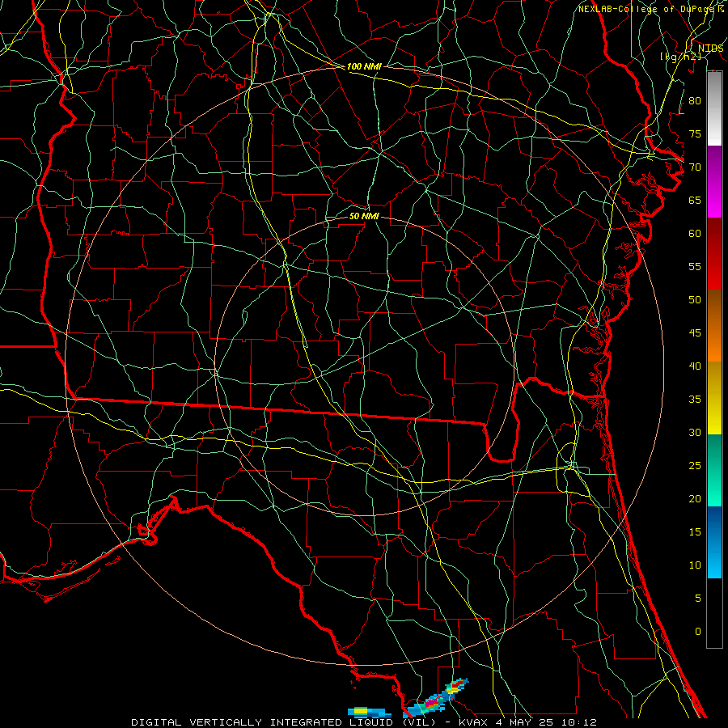
Task: Click the "KVAX 4 MAY 25 10:12" timestamp text
Action: point(527,722)
